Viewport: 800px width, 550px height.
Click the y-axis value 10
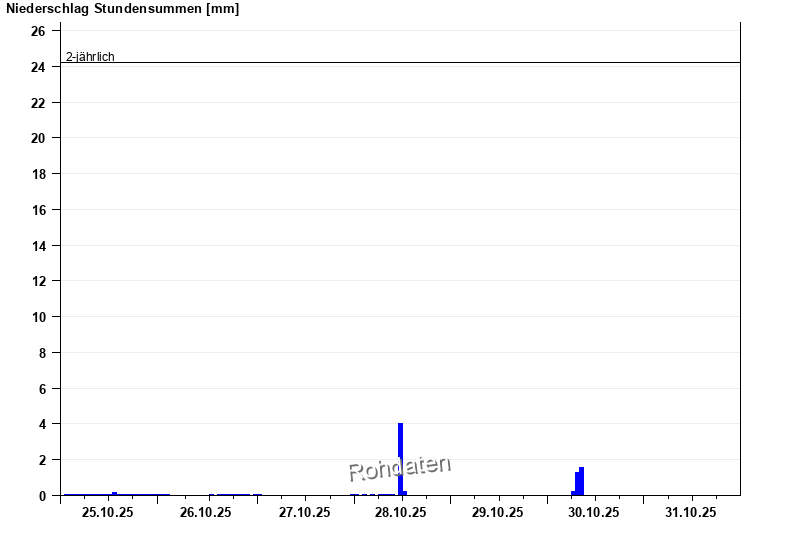pos(38,317)
